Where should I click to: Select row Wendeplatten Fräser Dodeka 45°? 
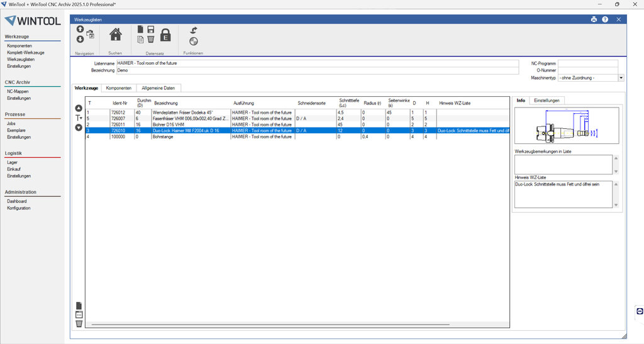pos(297,113)
